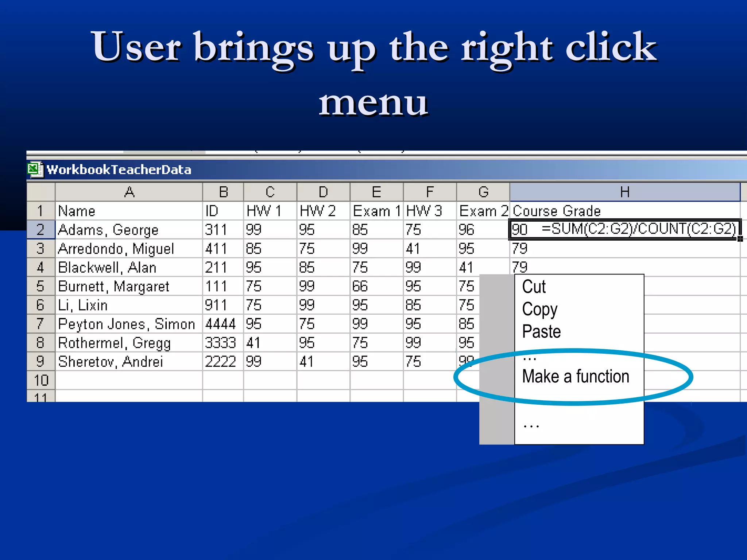Image resolution: width=747 pixels, height=560 pixels.
Task: Select row 6 header
Action: 41,305
